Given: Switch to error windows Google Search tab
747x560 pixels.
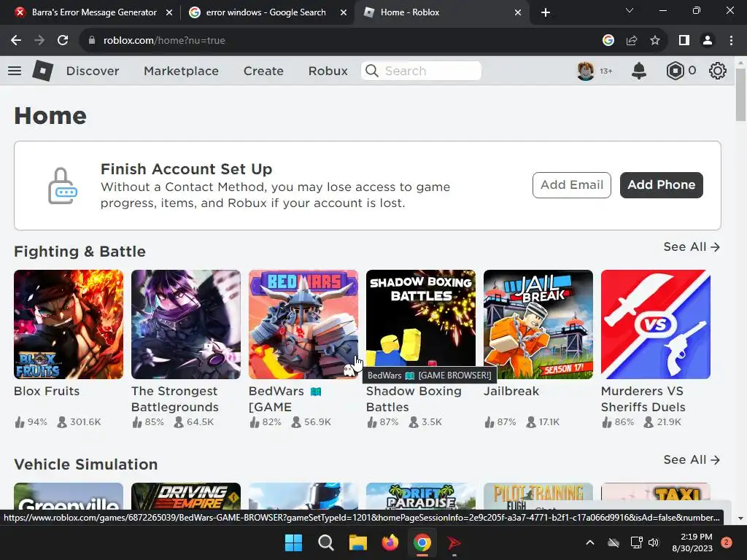Looking at the screenshot, I should click(266, 12).
